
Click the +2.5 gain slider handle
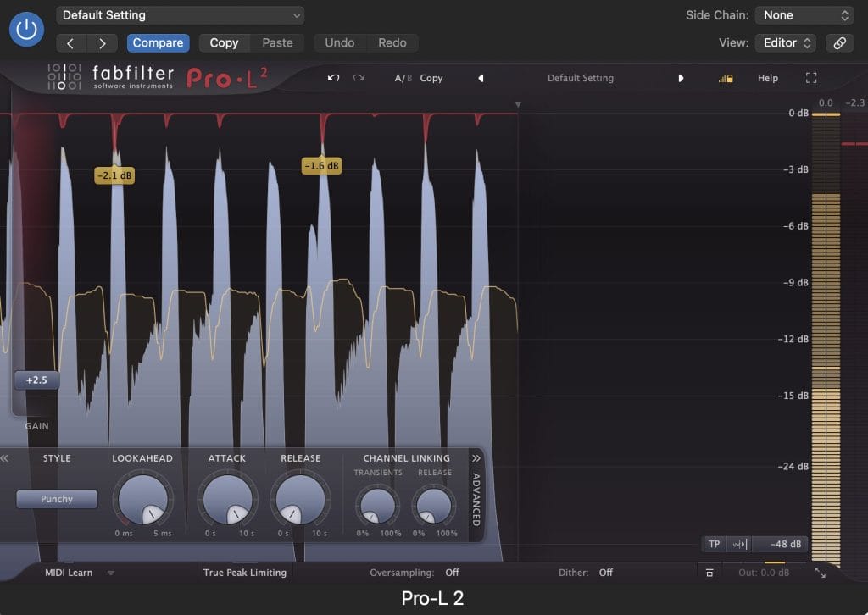click(x=36, y=380)
